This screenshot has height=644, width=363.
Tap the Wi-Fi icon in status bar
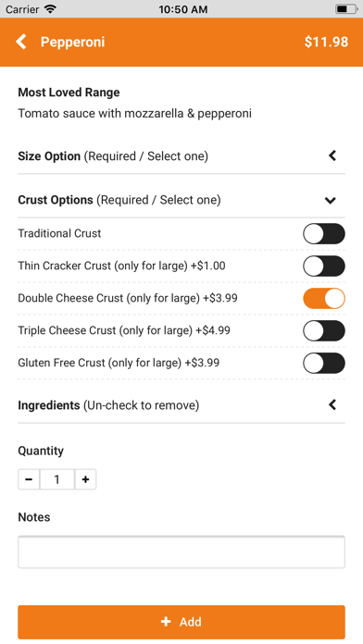tap(50, 8)
